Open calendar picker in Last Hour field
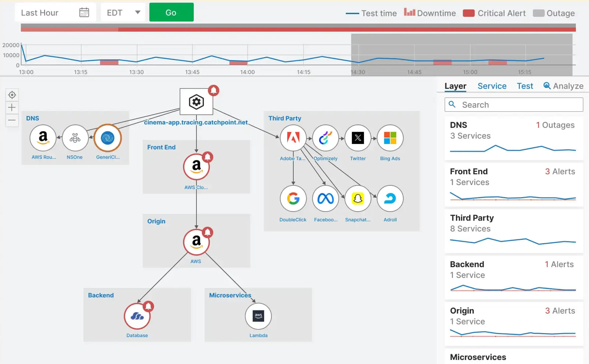589x364 pixels. (84, 13)
